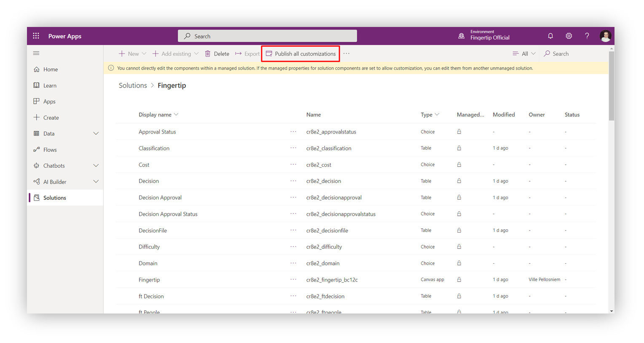This screenshot has height=343, width=644.
Task: Click the managed lock icon for Approval Status
Action: 459,131
